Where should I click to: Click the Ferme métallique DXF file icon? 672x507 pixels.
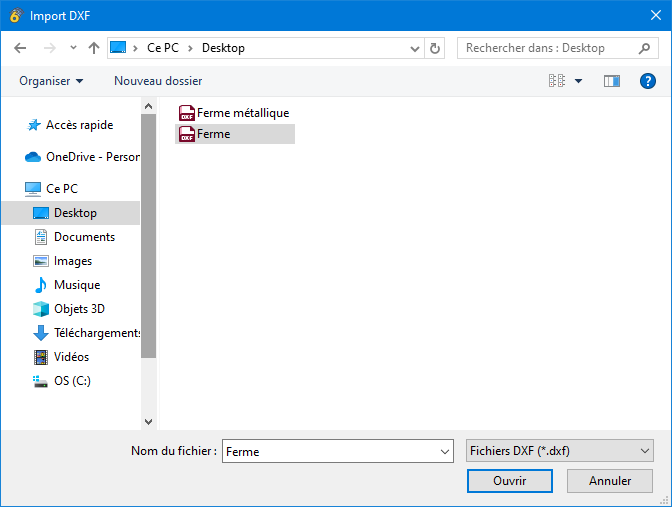[x=187, y=113]
